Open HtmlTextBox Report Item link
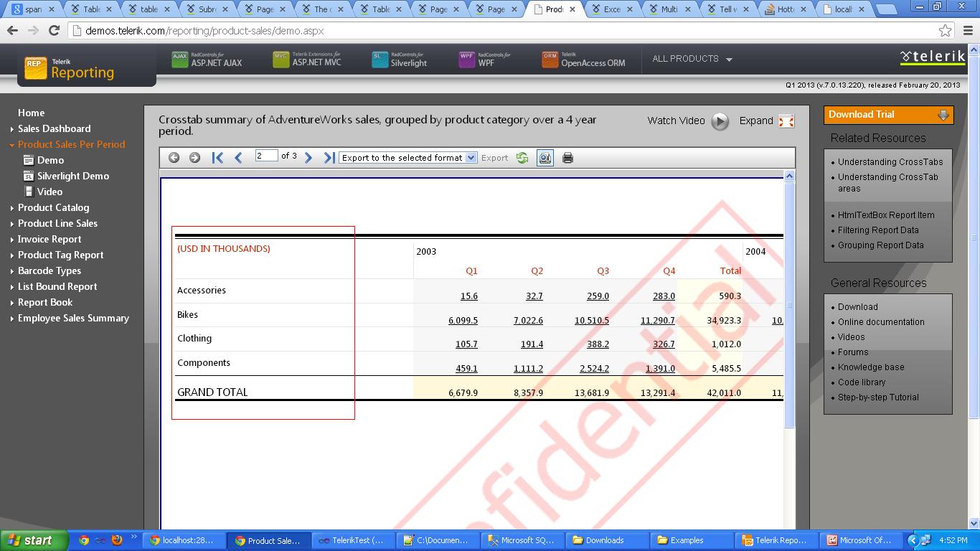This screenshot has height=551, width=980. [886, 215]
